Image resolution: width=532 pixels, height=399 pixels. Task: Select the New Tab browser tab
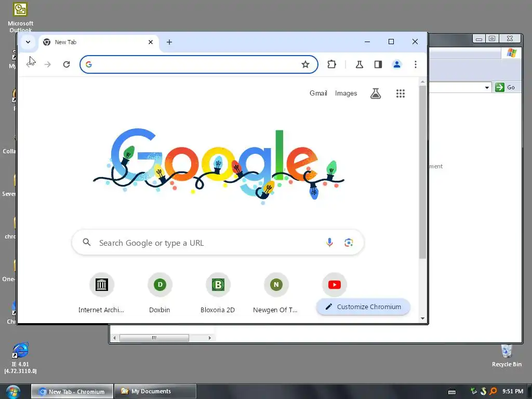[x=98, y=43]
